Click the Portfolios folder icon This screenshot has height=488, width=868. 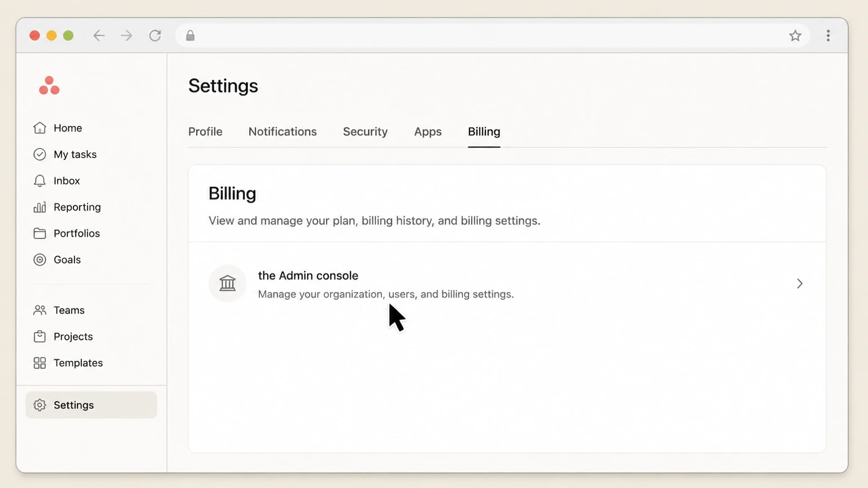[x=40, y=233]
